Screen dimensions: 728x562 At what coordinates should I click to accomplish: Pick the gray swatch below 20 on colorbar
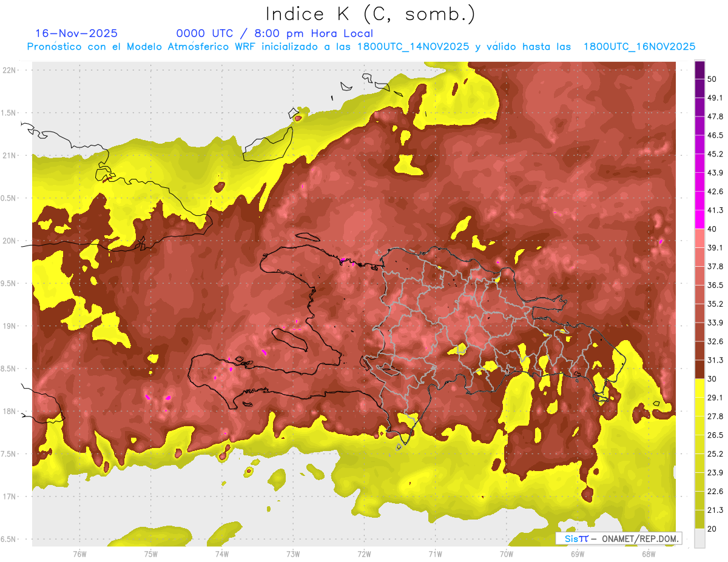pos(699,538)
